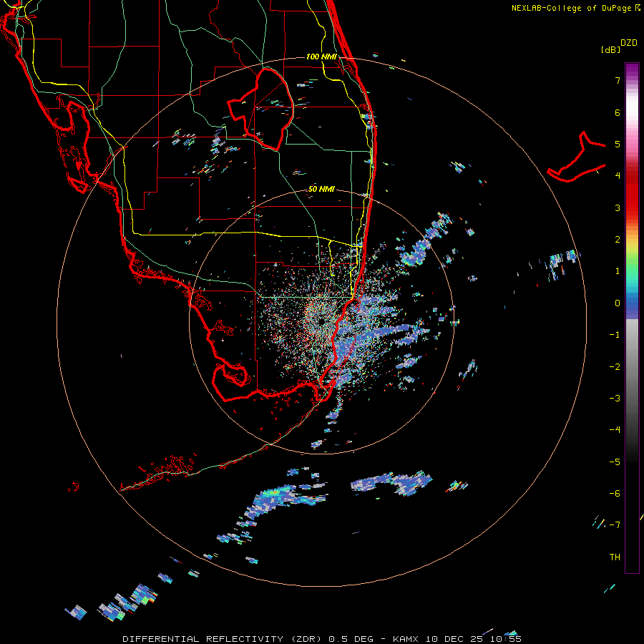Click the "DIFFERENTIAL REFLECTIVITY (ZDR)" title text

click(223, 639)
